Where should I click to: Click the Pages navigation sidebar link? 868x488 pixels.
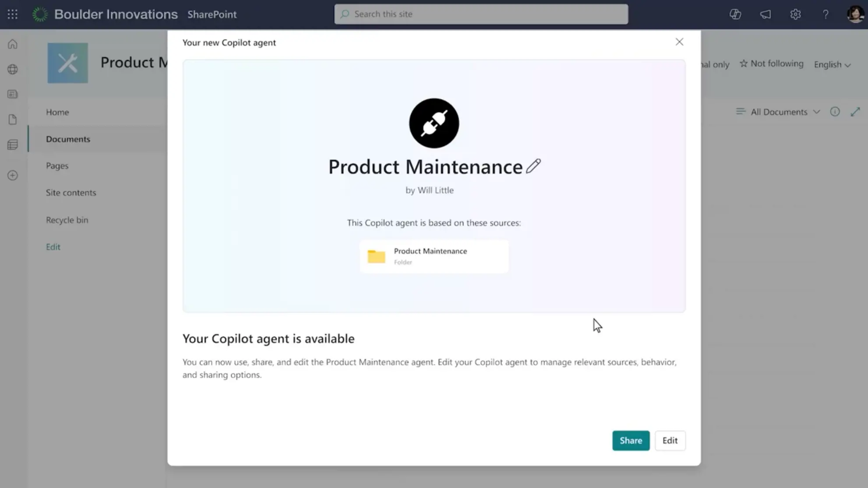coord(57,165)
